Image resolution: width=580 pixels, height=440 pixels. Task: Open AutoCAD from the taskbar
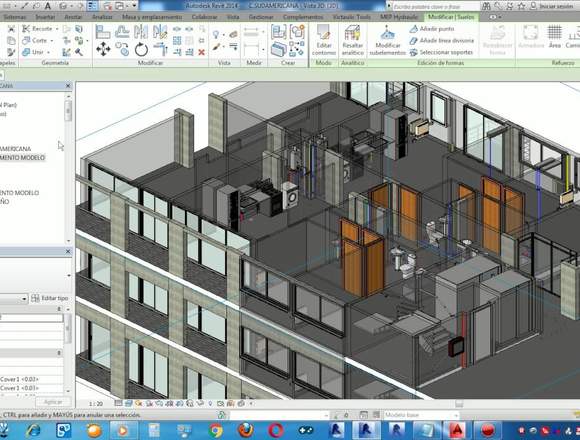point(458,431)
